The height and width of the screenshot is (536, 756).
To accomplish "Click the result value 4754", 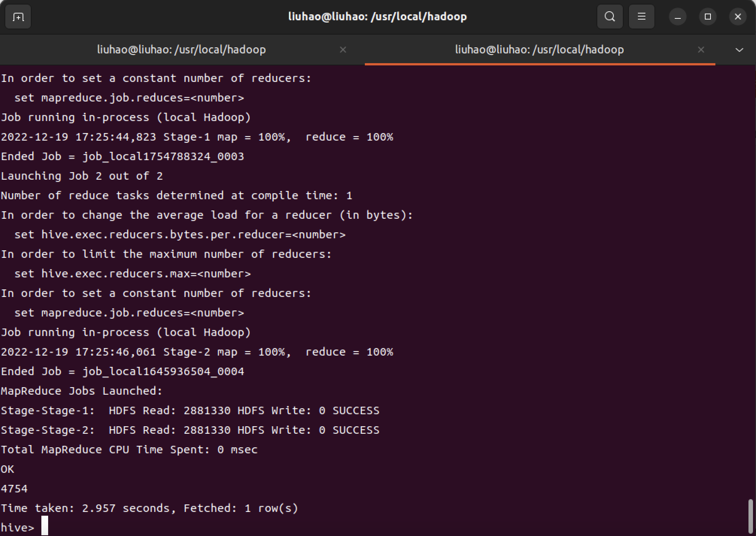I will [14, 489].
